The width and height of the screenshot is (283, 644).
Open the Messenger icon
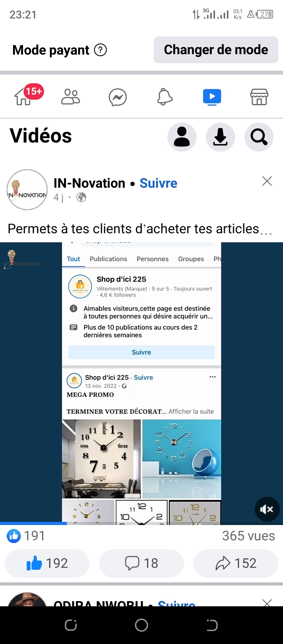coord(118,97)
